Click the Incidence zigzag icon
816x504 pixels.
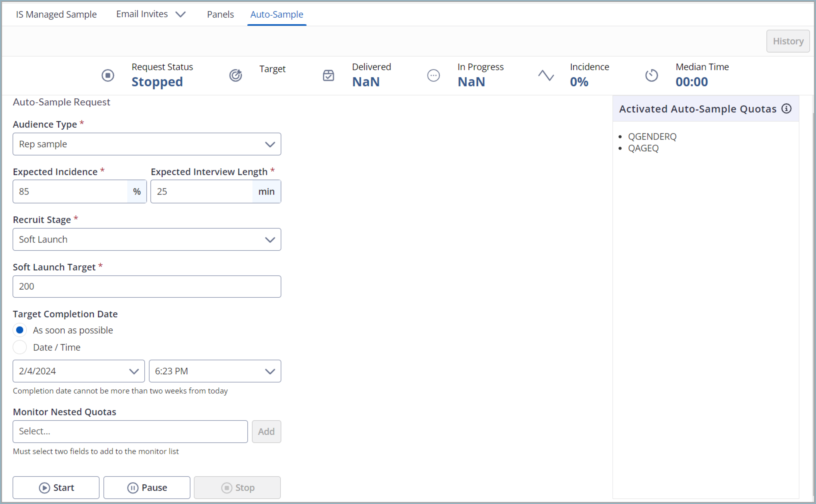(x=546, y=75)
